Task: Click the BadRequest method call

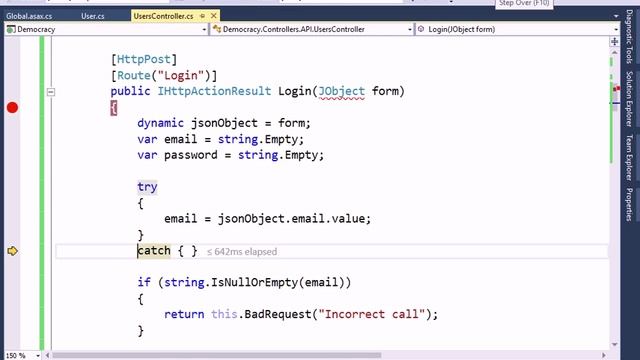Action: [278, 314]
